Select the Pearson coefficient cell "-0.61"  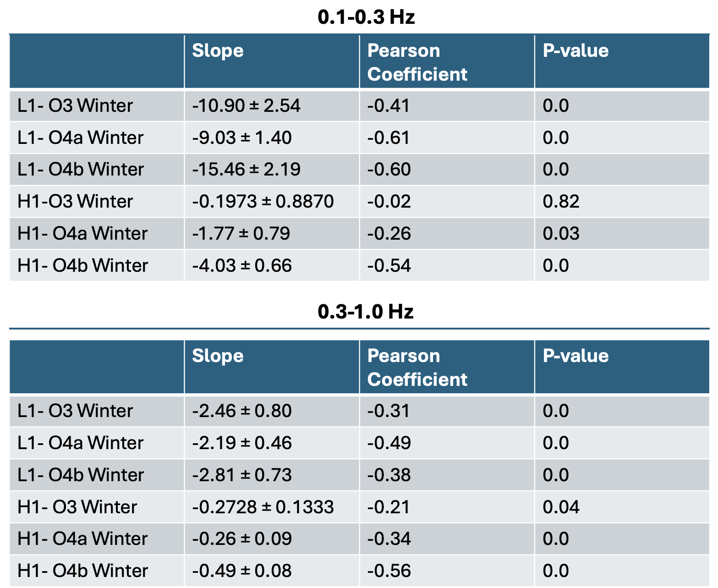(389, 138)
